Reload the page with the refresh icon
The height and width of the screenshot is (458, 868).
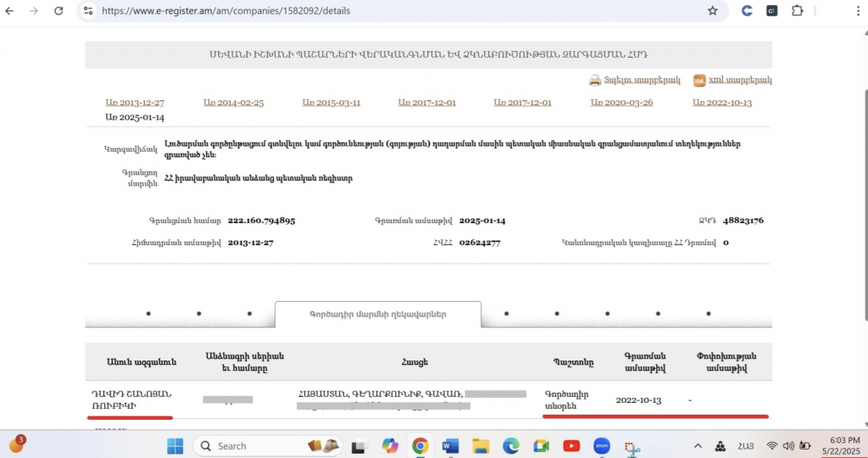click(58, 11)
